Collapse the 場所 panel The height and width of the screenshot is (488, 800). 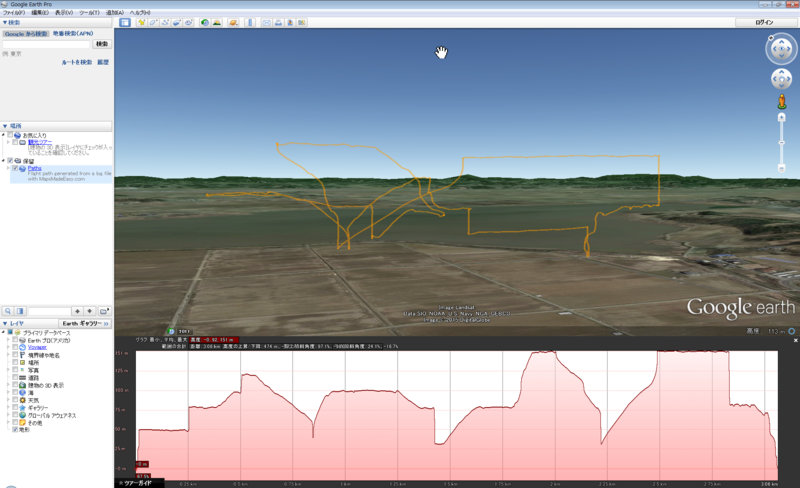tap(5, 126)
